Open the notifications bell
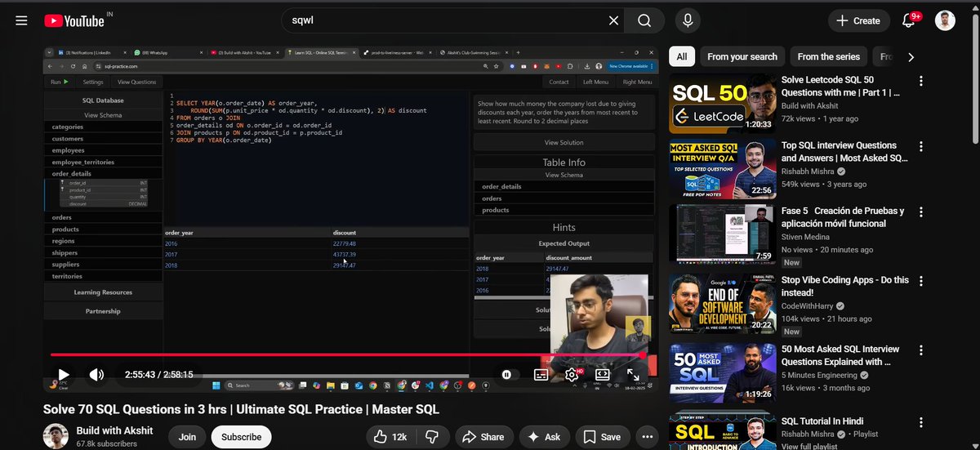Viewport: 980px width, 450px height. pyautogui.click(x=910, y=20)
